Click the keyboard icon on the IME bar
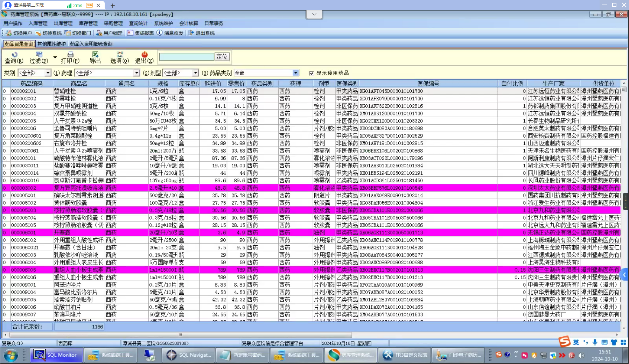The width and height of the screenshot is (629, 364). (604, 342)
